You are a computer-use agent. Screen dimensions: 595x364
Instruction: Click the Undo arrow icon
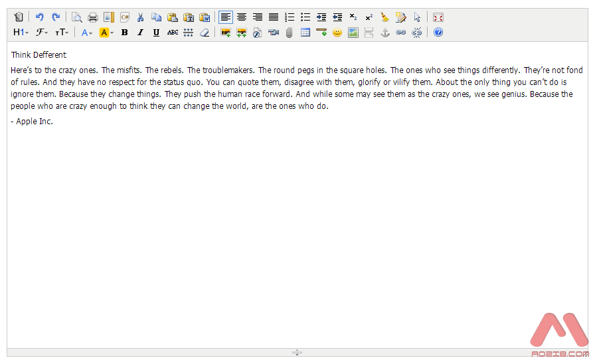click(39, 17)
